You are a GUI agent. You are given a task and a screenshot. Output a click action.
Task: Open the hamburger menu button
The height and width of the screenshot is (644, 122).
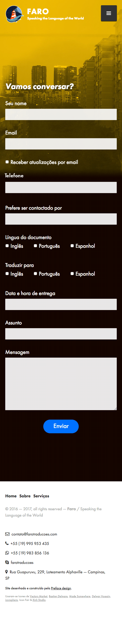[x=109, y=13]
